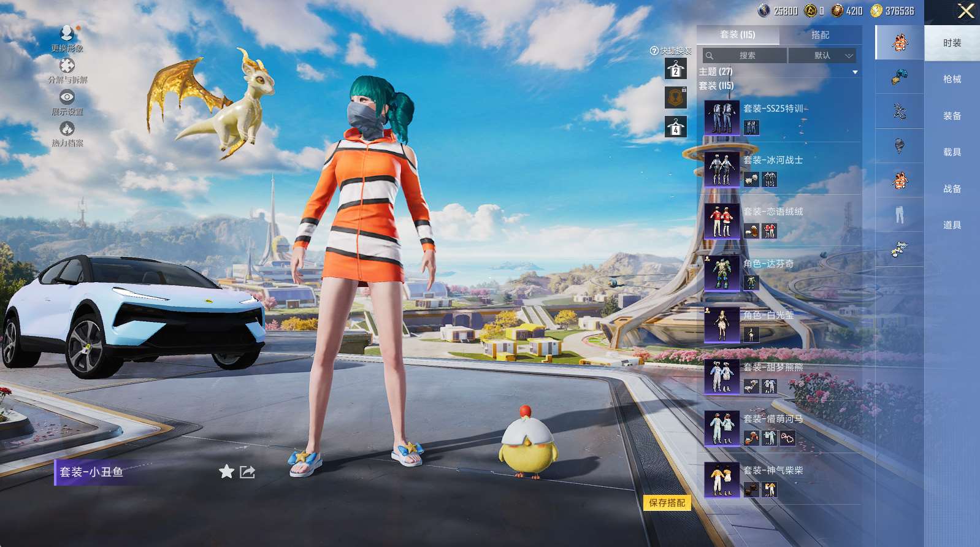980x547 pixels.
Task: Select the 载具 vehicle category
Action: click(x=952, y=152)
